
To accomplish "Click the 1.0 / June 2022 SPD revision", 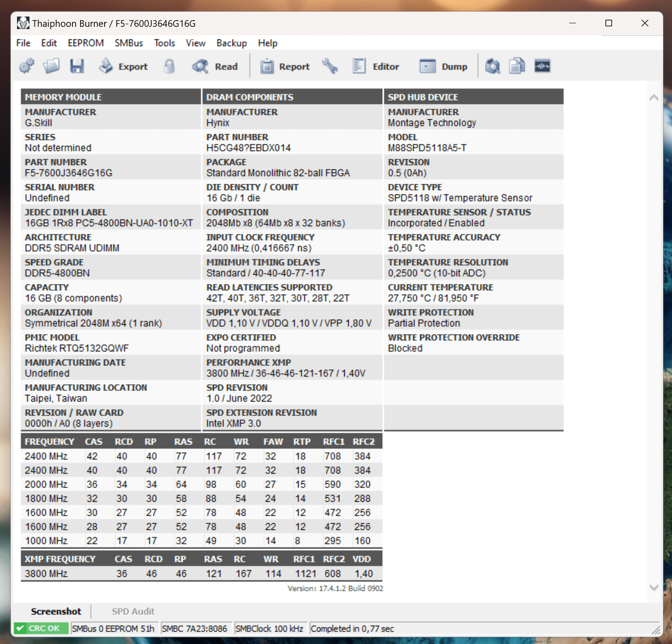I will 239,398.
